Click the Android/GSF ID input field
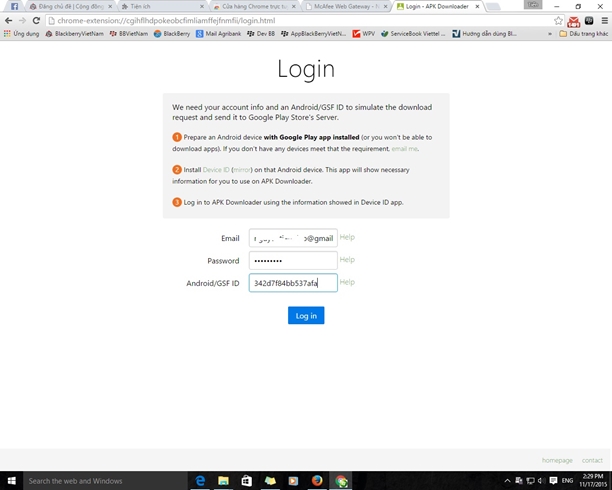This screenshot has width=612, height=490. pyautogui.click(x=293, y=283)
